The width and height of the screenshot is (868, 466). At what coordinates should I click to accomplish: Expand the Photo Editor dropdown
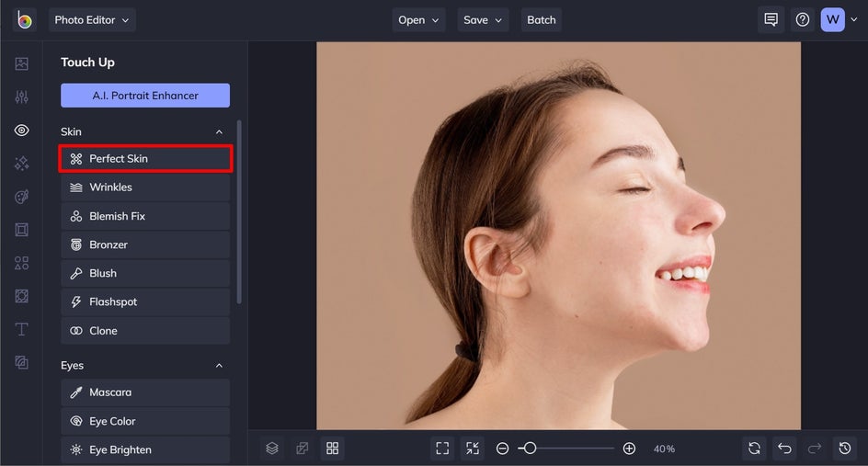pyautogui.click(x=92, y=20)
